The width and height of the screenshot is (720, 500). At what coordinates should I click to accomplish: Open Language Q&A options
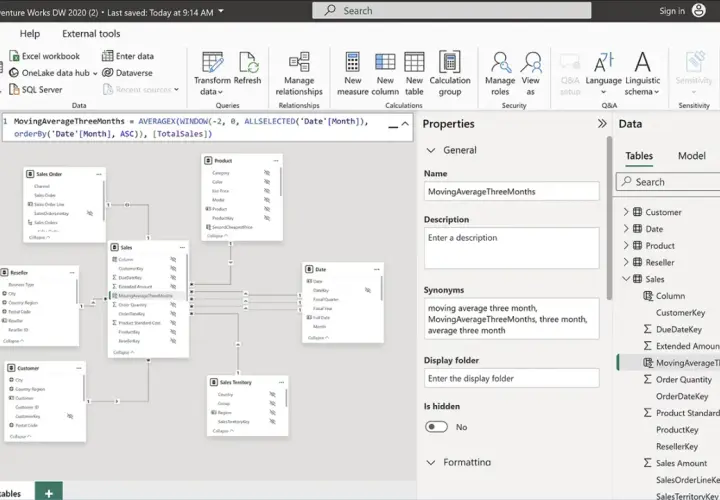pyautogui.click(x=603, y=73)
